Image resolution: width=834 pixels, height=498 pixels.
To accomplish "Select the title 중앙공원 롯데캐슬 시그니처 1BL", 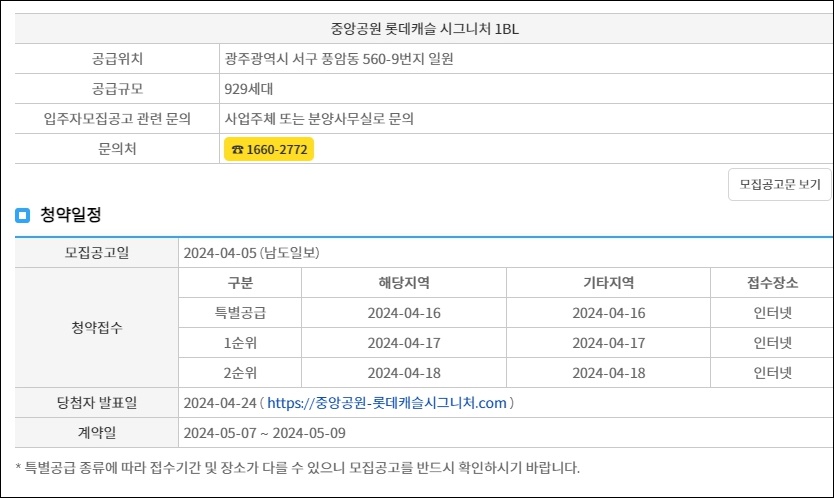I will click(x=424, y=29).
